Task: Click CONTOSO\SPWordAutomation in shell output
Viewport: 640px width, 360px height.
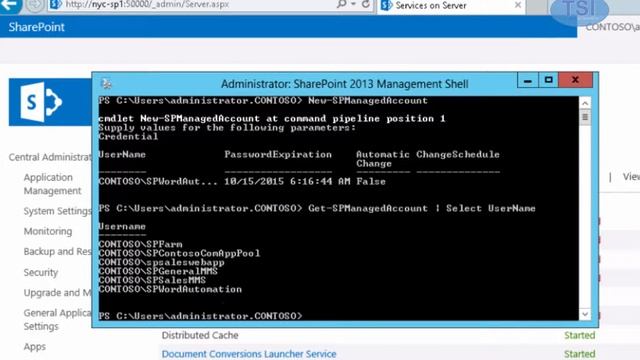Action: [170, 289]
